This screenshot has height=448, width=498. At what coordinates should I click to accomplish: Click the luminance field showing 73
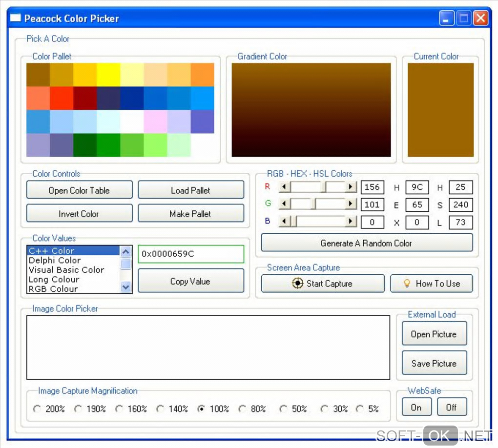461,222
